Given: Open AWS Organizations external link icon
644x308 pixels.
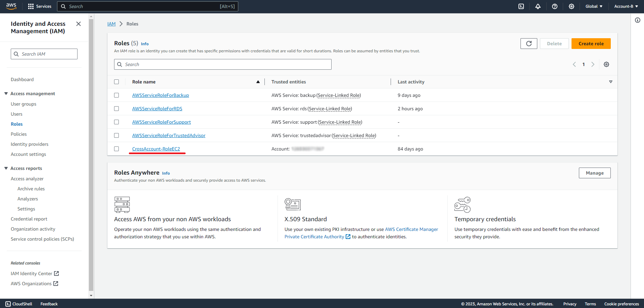Looking at the screenshot, I should point(56,284).
